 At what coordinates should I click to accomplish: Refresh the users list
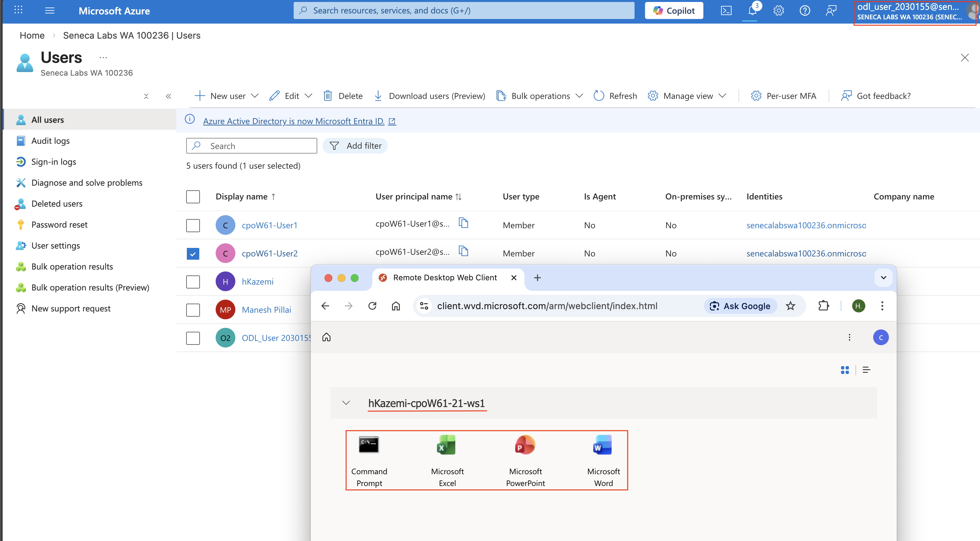tap(615, 96)
